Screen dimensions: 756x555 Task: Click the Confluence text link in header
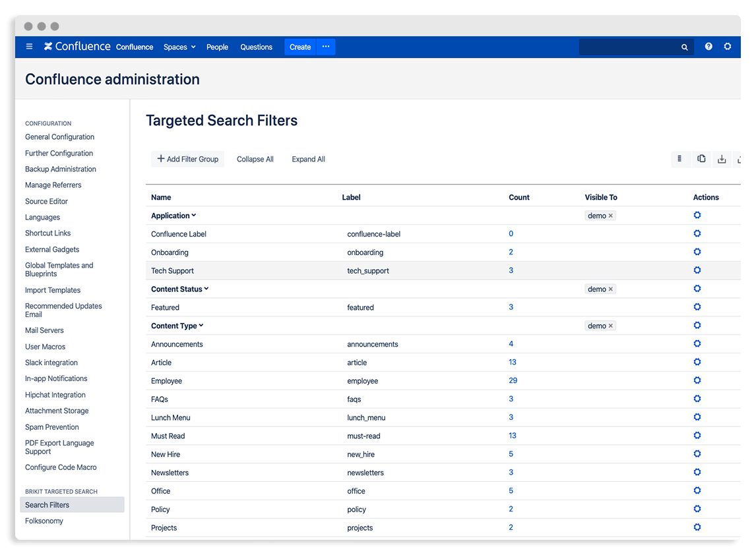(x=135, y=47)
